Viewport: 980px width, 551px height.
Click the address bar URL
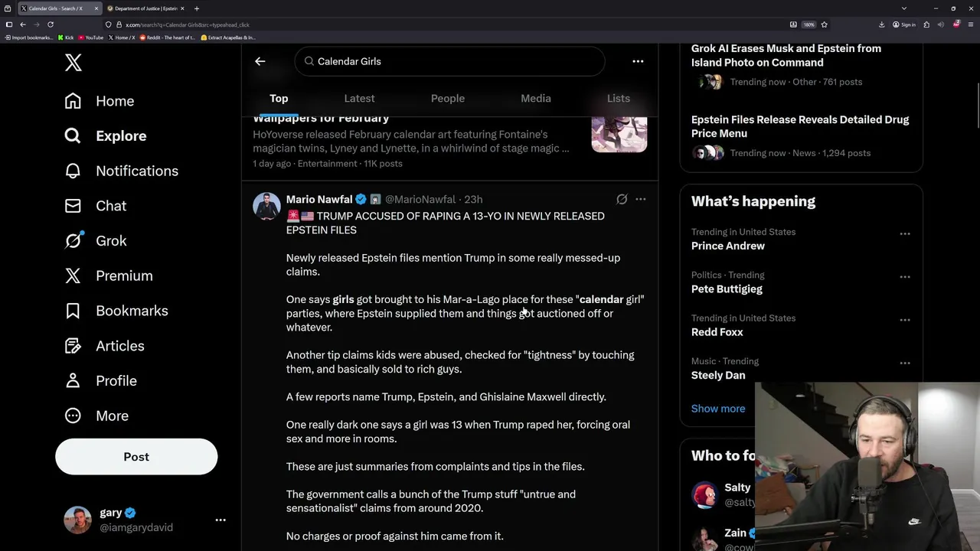(188, 24)
